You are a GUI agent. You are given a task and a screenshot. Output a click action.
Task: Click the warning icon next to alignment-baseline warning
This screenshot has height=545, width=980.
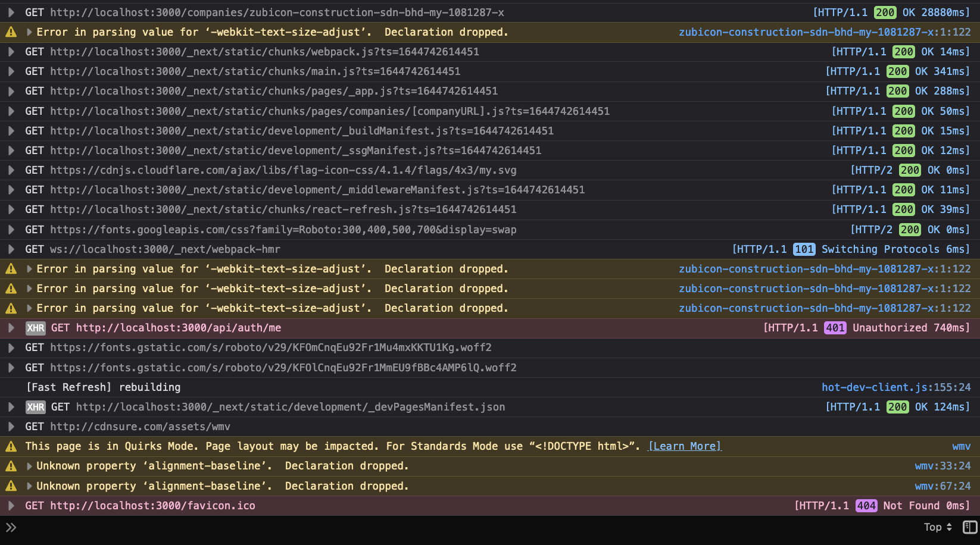point(11,465)
